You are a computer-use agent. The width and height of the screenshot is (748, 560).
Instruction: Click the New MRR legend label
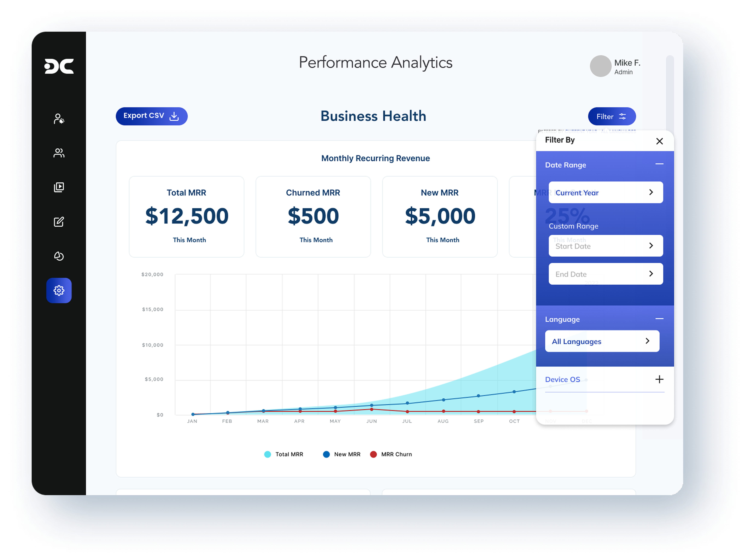pyautogui.click(x=347, y=454)
